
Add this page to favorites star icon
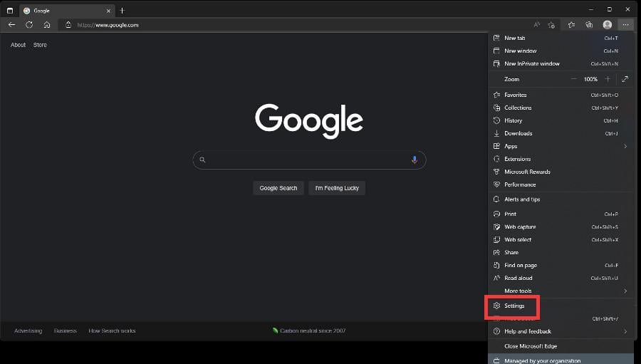(551, 25)
